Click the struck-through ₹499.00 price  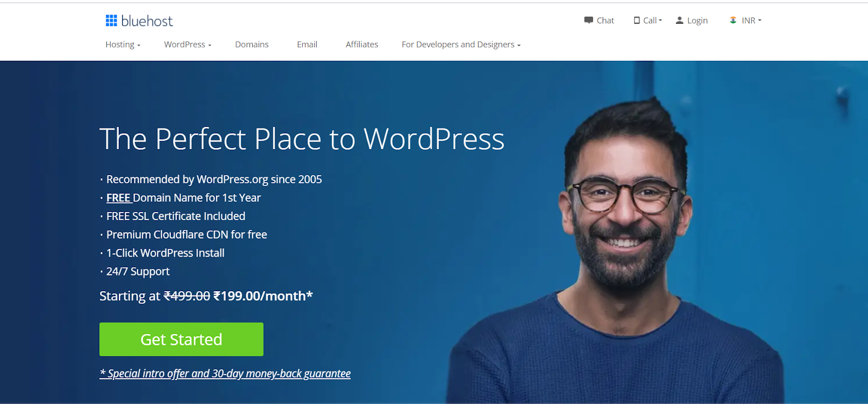tap(187, 296)
